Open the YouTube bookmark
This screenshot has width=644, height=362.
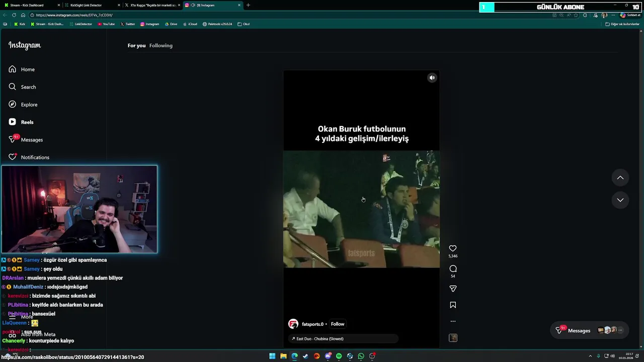pos(106,24)
